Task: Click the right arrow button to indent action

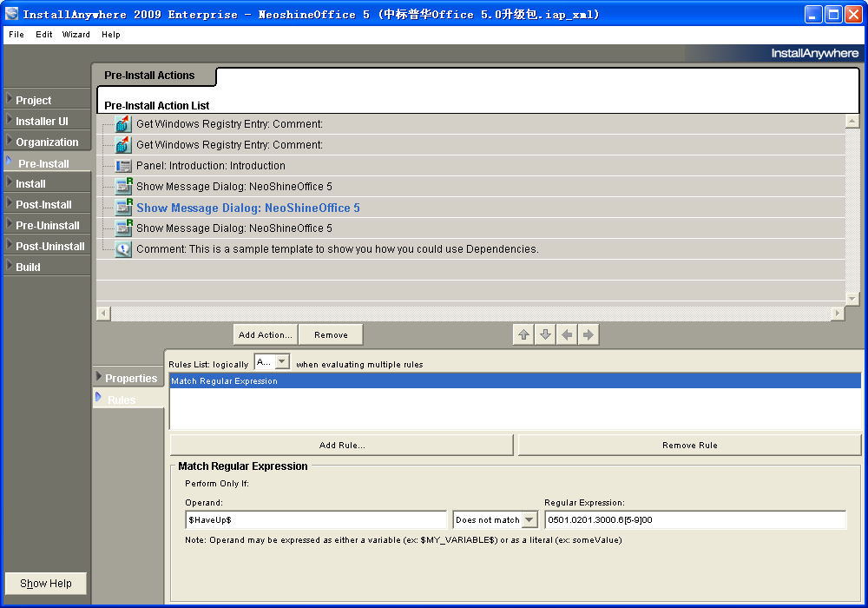Action: (x=589, y=334)
